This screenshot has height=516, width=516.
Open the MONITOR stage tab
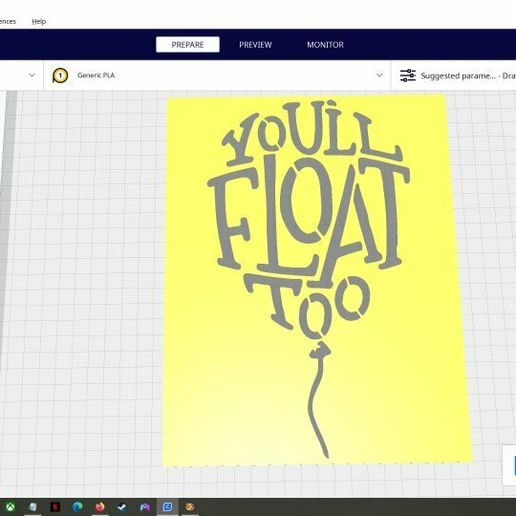325,45
